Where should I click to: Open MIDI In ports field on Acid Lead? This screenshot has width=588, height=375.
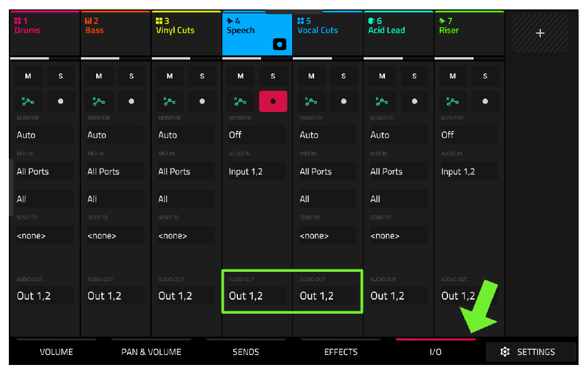point(398,171)
